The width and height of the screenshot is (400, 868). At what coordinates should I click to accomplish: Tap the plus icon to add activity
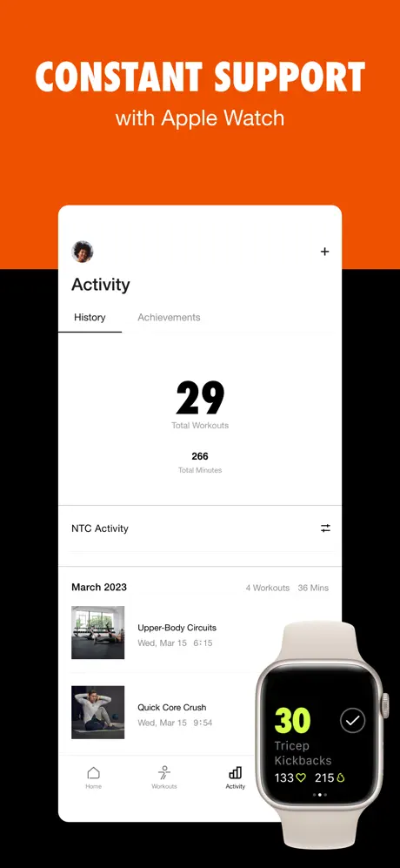point(324,252)
